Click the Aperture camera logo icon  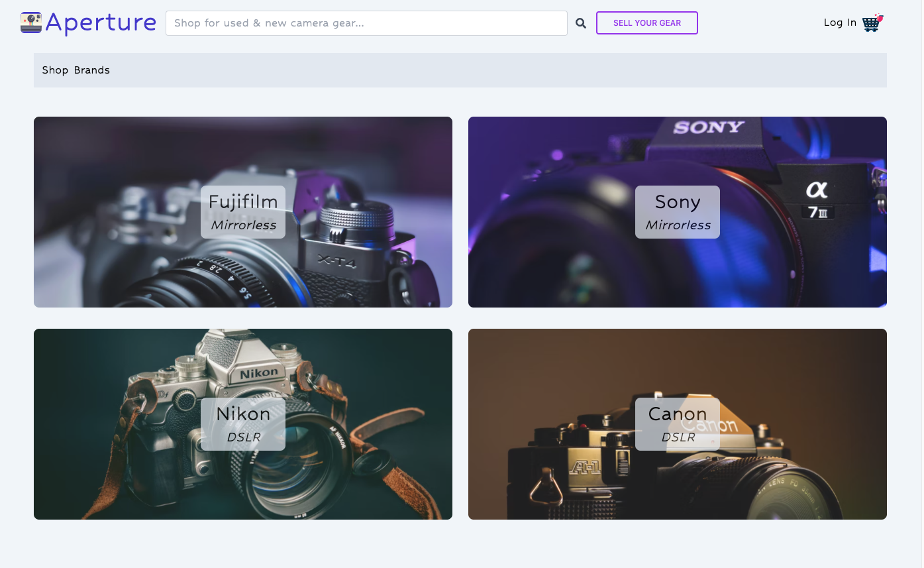pyautogui.click(x=31, y=23)
